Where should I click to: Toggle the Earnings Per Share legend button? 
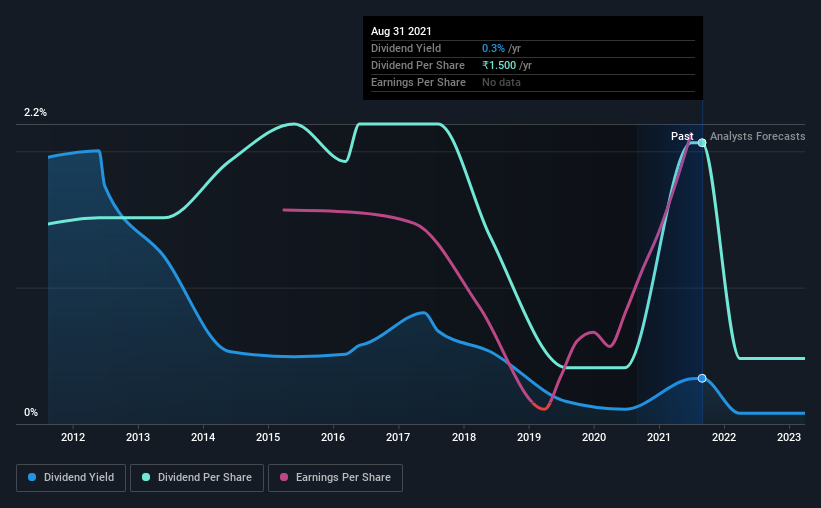pos(335,478)
